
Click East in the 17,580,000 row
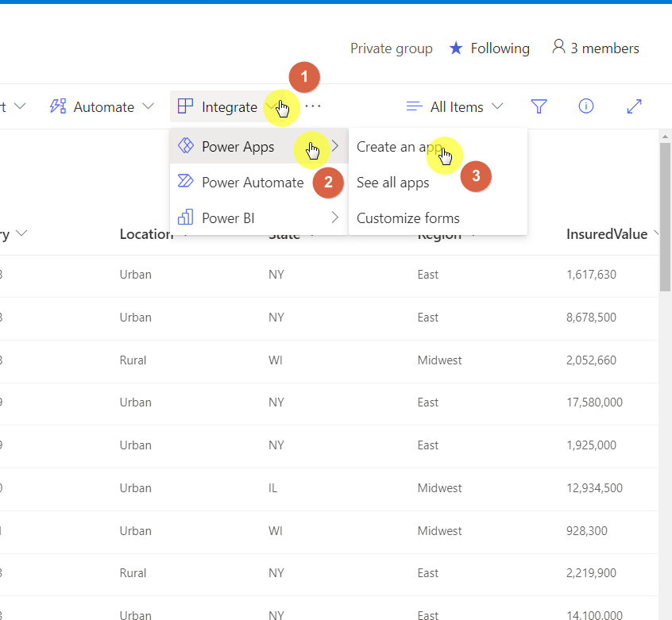tap(427, 402)
